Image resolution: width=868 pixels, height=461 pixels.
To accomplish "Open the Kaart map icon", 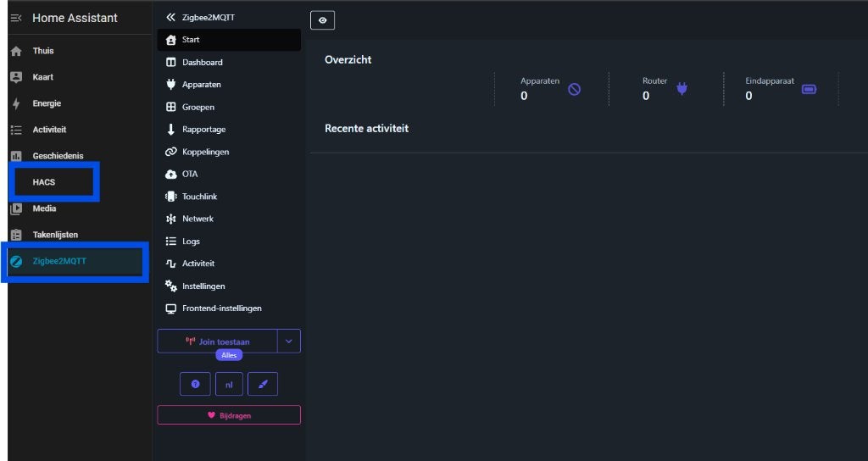I will click(16, 77).
